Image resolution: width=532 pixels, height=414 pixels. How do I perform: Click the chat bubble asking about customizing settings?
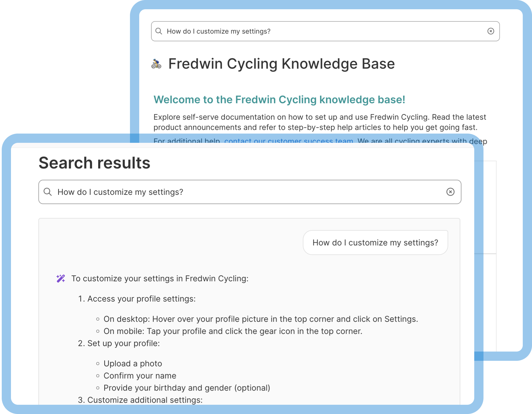coord(375,242)
